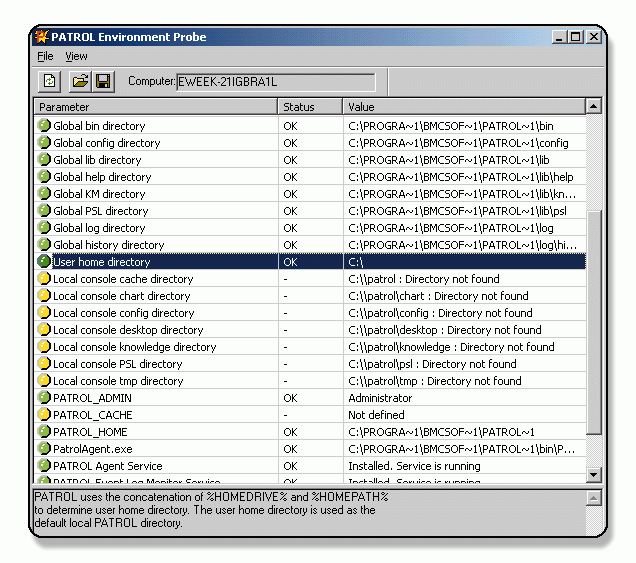Click the Save floppy disk icon
Image resolution: width=636 pixels, height=563 pixels.
103,81
